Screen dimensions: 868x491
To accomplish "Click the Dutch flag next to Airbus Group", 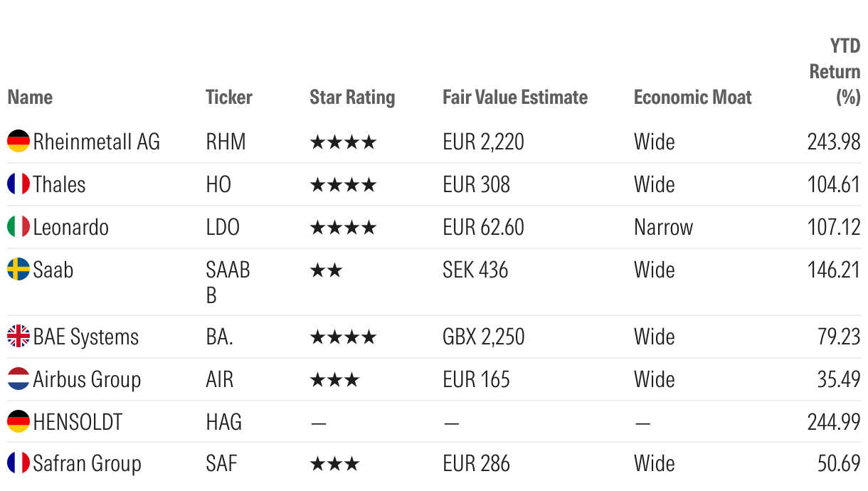I will point(18,379).
